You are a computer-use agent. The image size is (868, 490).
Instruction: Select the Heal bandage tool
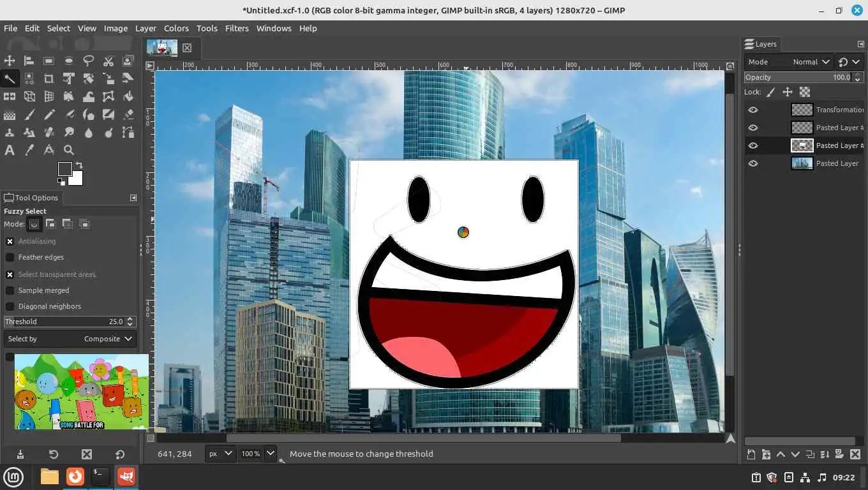click(x=49, y=133)
